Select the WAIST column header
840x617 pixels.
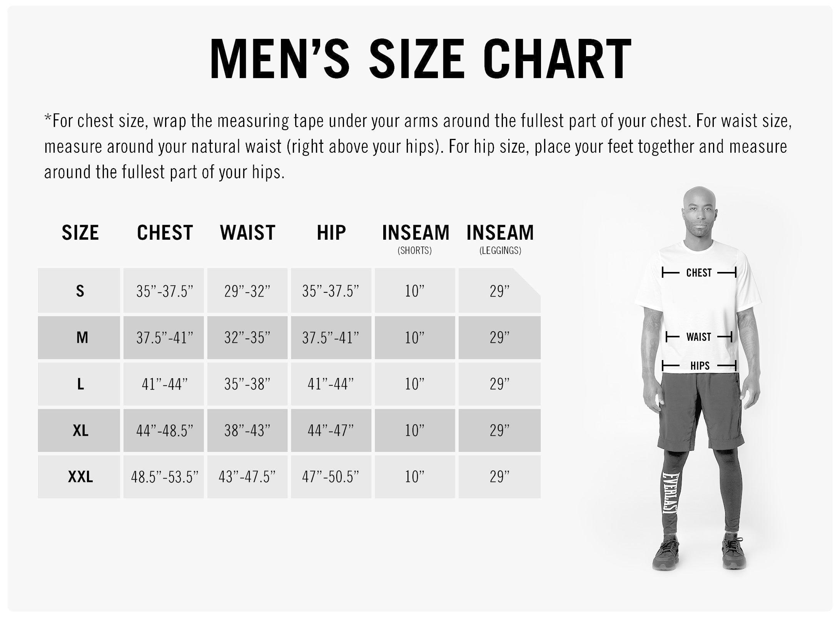[x=247, y=232]
